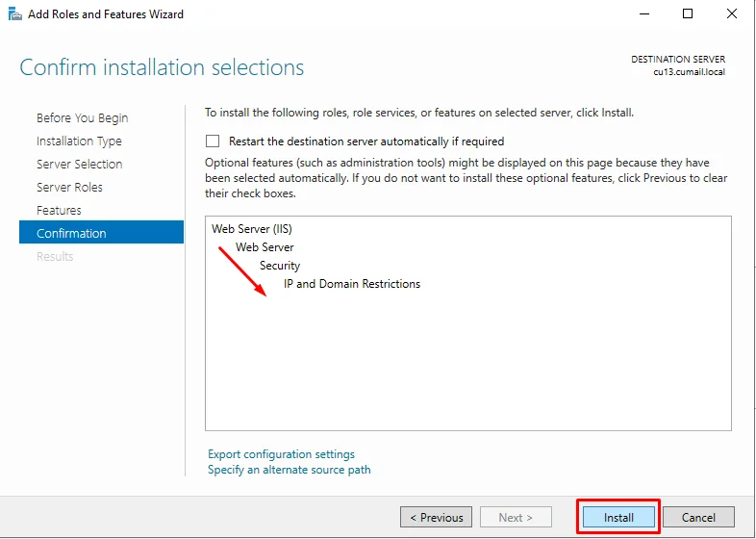Select Web Server (IIS) entry in list
This screenshot has height=539, width=756.
252,229
